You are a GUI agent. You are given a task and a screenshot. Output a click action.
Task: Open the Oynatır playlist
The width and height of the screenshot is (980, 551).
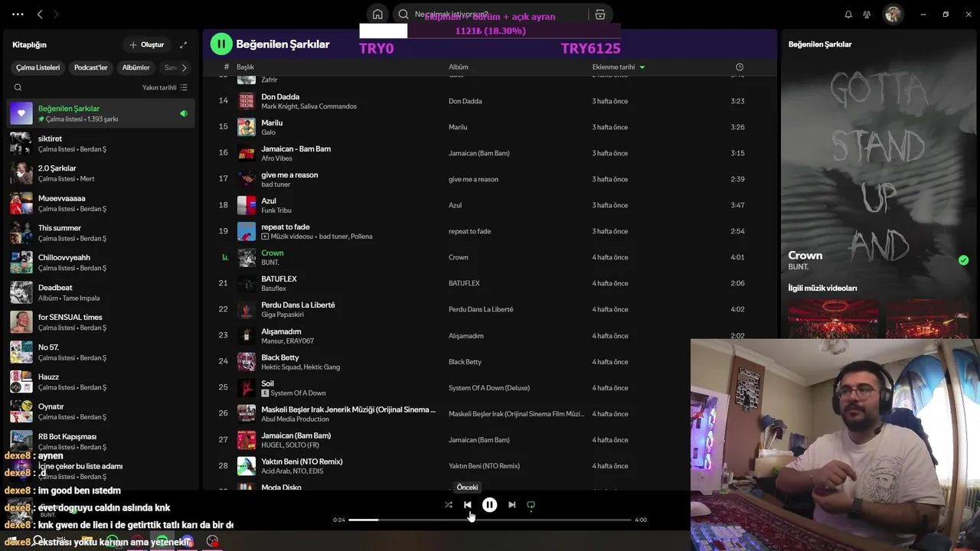pos(100,412)
